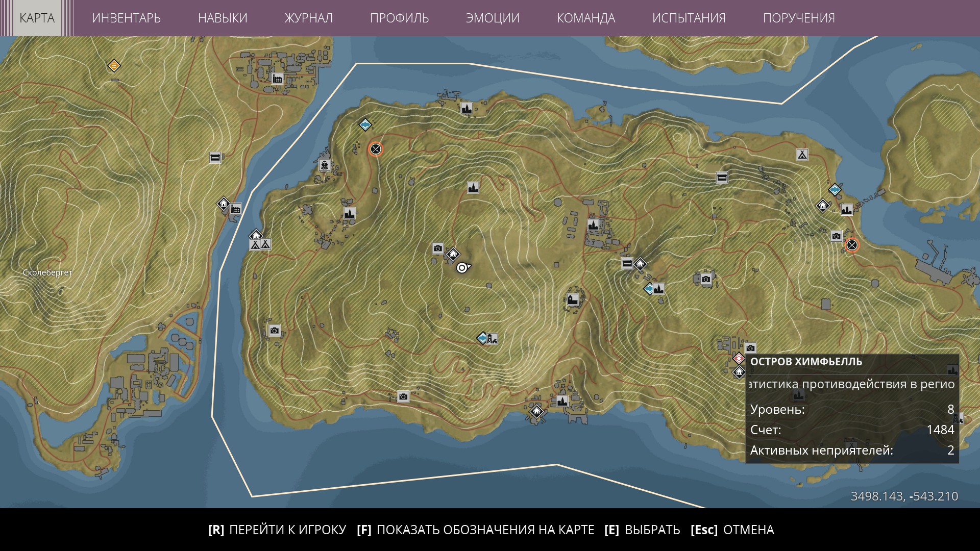Select the lone tent icon in the northeast
This screenshot has width=980, height=551.
[x=802, y=154]
